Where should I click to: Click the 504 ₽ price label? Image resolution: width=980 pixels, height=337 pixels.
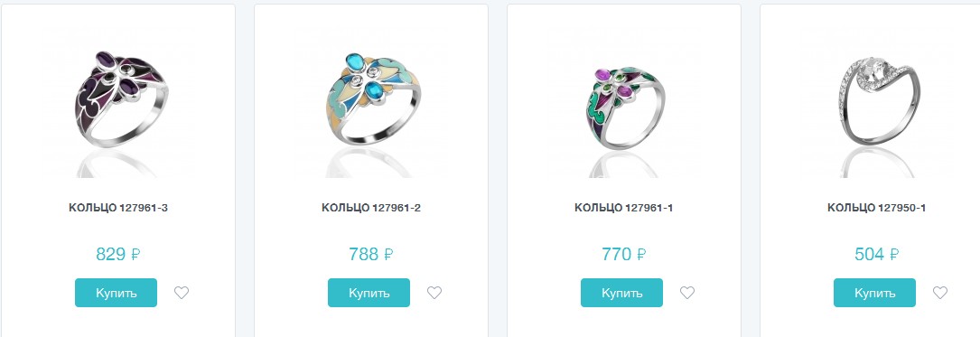point(876,254)
